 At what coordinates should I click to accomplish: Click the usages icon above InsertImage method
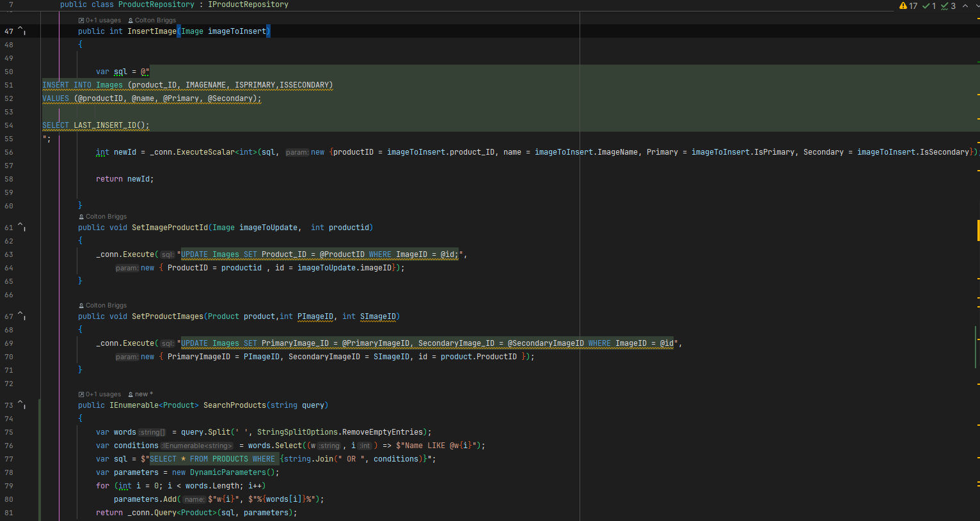[x=81, y=20]
